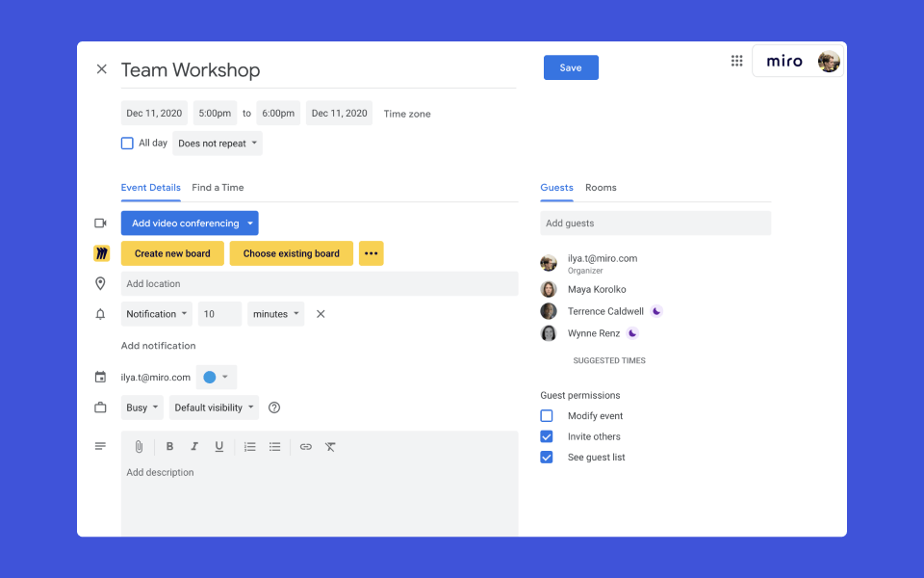Open the end date Dec 11, 2020
Image resolution: width=924 pixels, height=578 pixels.
click(340, 113)
